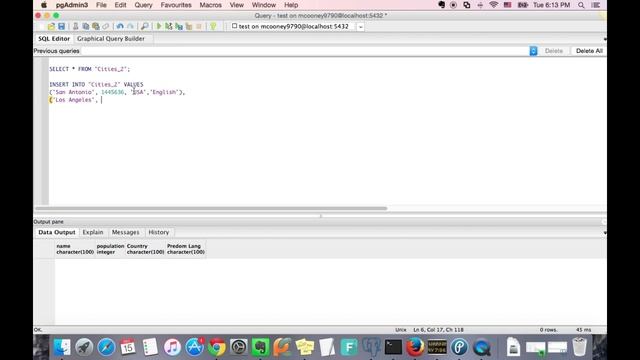640x360 pixels.
Task: Click the output pane tabs overflow arrow
Action: (604, 233)
